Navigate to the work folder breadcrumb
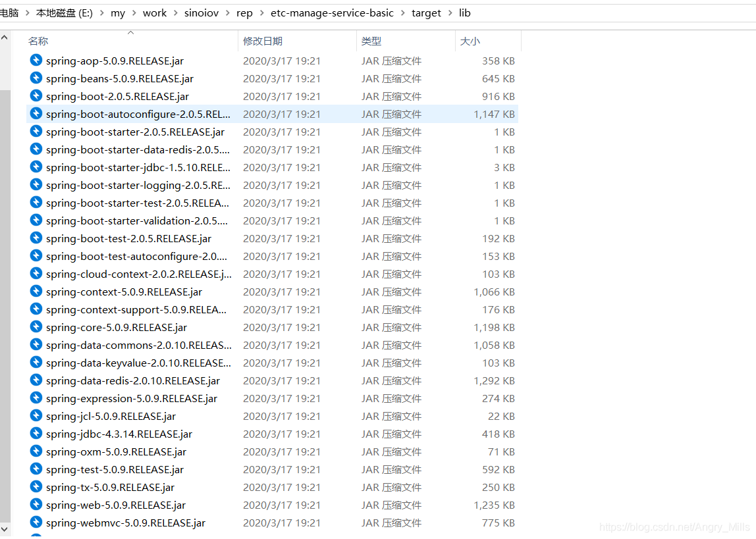This screenshot has height=539, width=756. [x=155, y=13]
